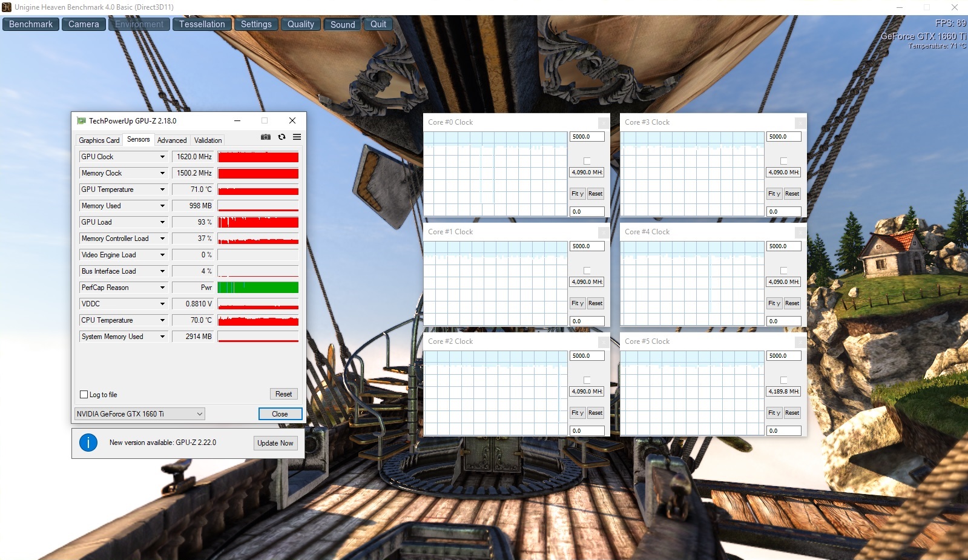
Task: Open the Benchmark menu in Heaven
Action: (31, 24)
